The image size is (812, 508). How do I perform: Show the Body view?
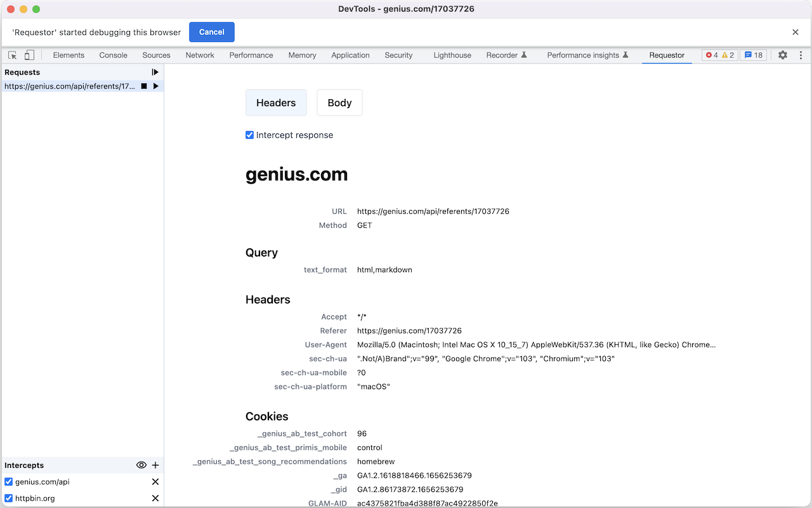339,103
